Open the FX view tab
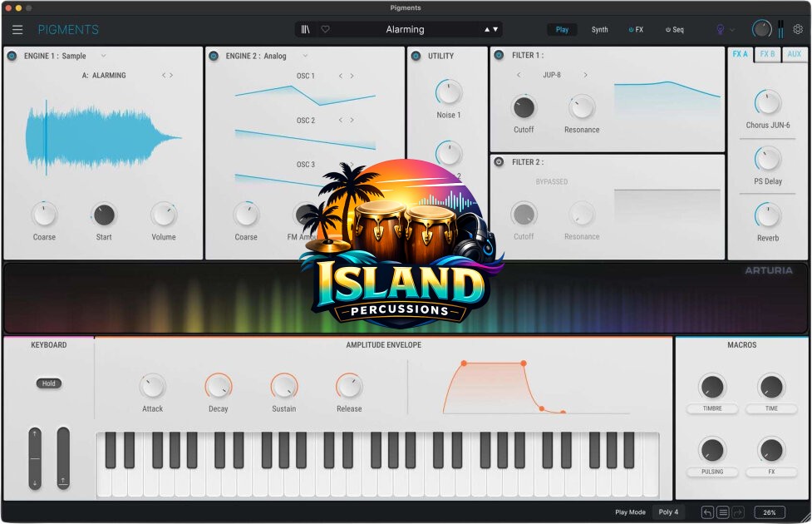Viewport: 812px width, 524px height. 640,30
